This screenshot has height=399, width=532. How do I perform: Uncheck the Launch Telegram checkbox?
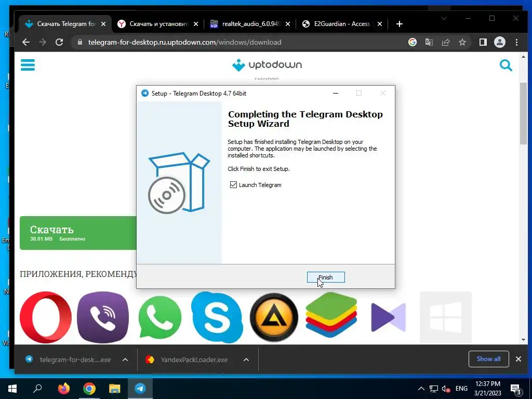[x=233, y=184]
